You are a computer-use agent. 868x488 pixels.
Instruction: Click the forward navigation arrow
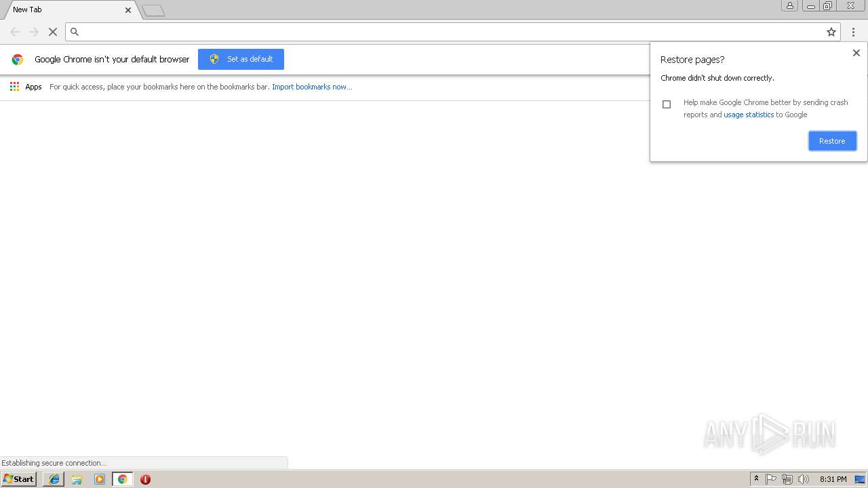(34, 32)
